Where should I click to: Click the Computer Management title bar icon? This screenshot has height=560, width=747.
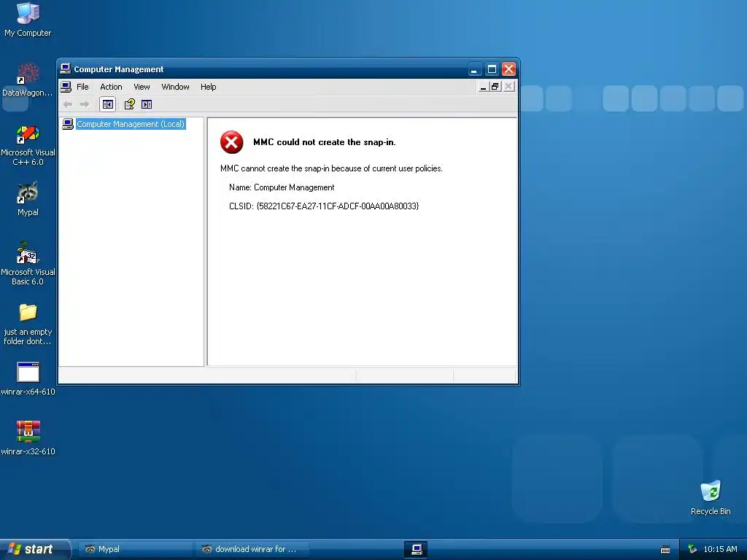(65, 69)
